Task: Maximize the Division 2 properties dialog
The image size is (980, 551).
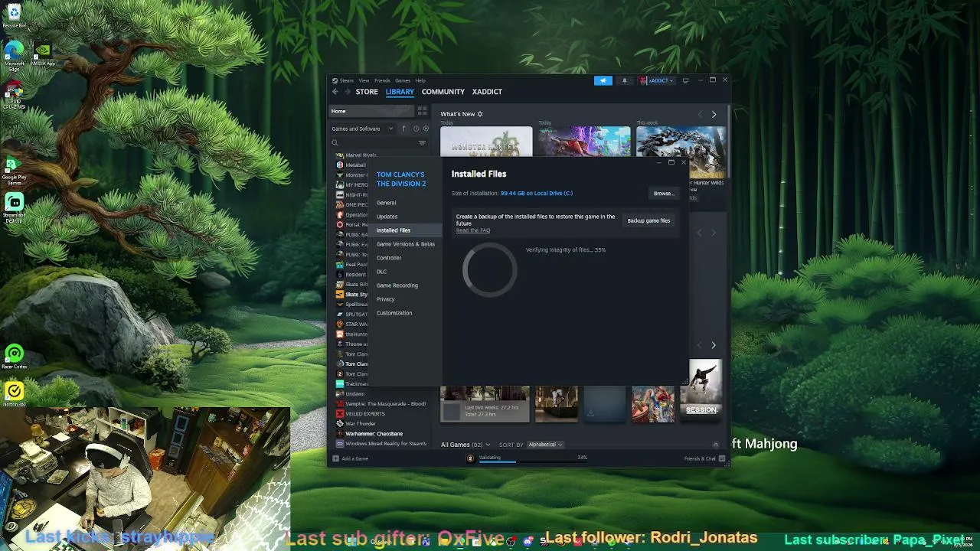Action: (x=671, y=162)
